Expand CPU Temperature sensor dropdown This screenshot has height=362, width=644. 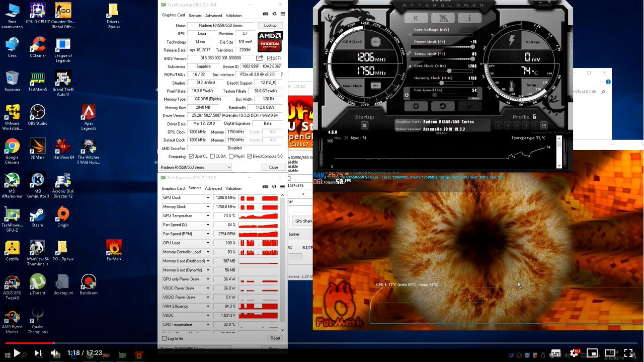208,325
